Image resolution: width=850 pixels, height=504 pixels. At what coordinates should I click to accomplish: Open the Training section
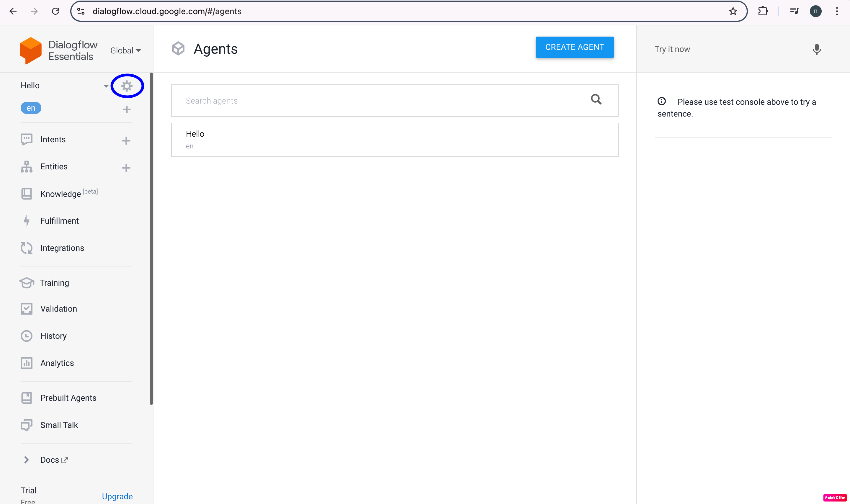point(54,283)
